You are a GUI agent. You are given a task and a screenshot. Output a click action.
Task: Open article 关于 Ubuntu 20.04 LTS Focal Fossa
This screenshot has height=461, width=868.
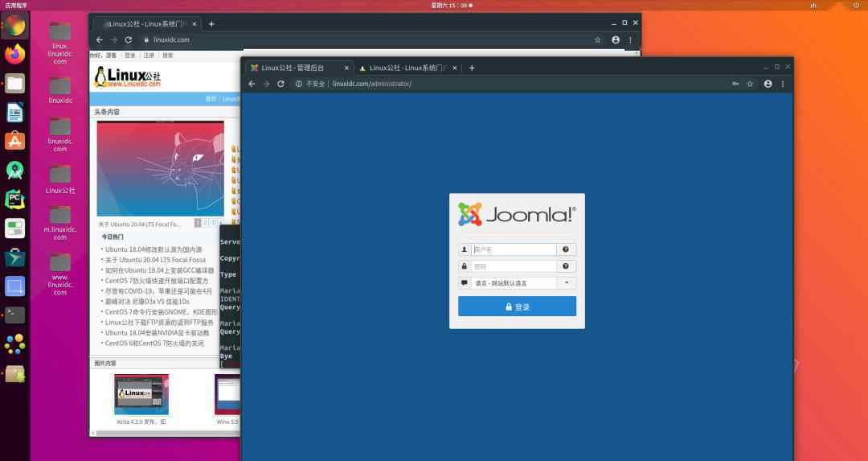coord(156,260)
